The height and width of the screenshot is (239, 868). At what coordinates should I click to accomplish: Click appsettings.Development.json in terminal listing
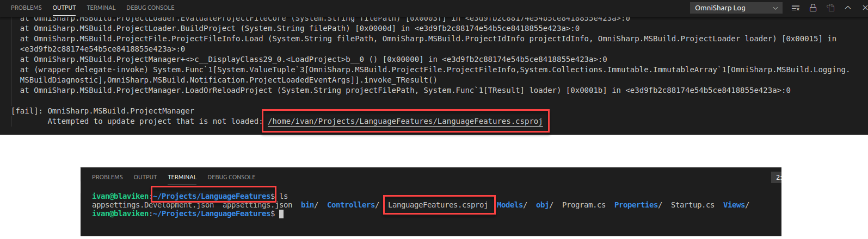coord(153,205)
